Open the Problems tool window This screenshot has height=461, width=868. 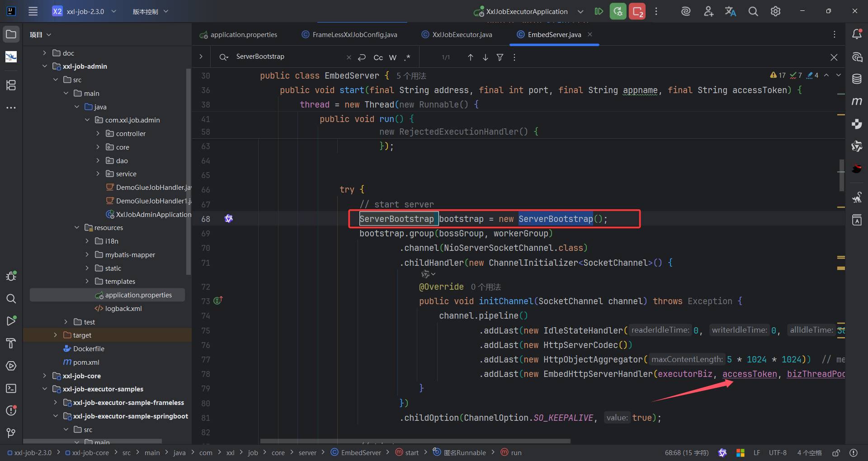[x=11, y=410]
